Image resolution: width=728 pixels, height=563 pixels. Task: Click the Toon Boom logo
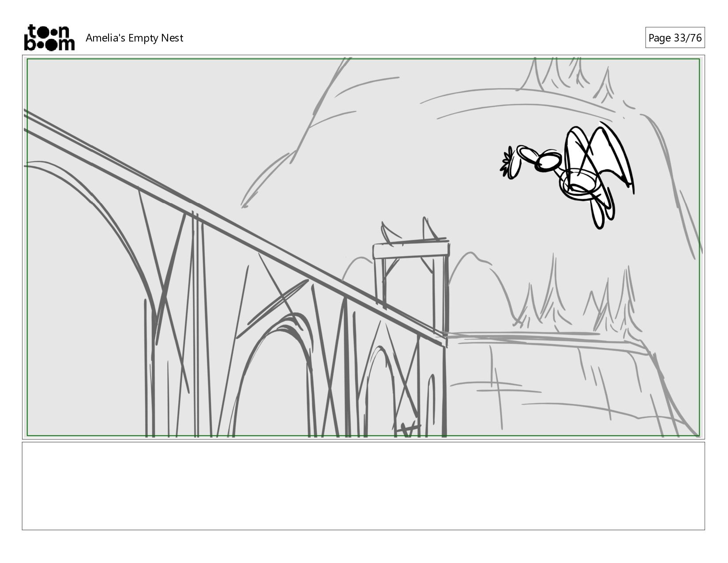coord(49,38)
